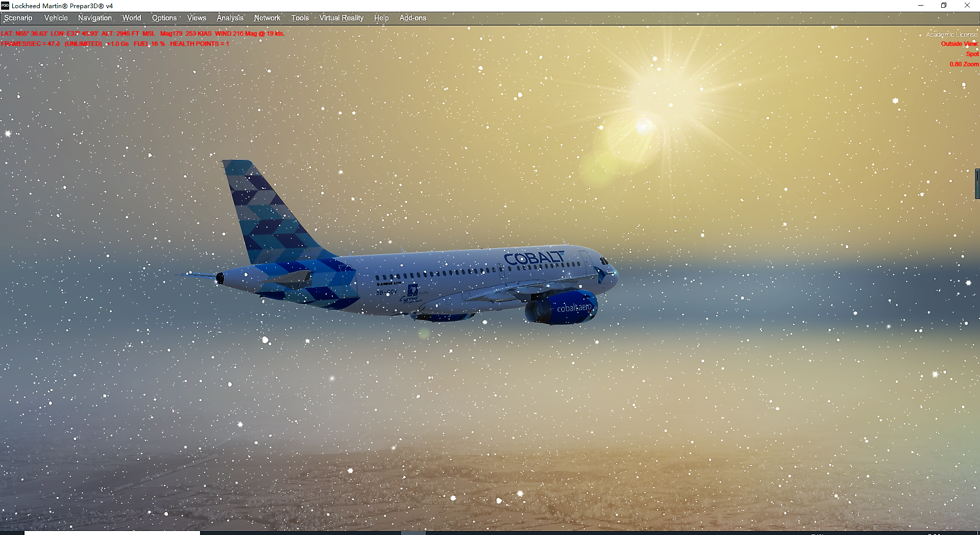Click the 'HEALTH POINTS = 1' readout
Image resolution: width=980 pixels, height=535 pixels.
pos(200,44)
